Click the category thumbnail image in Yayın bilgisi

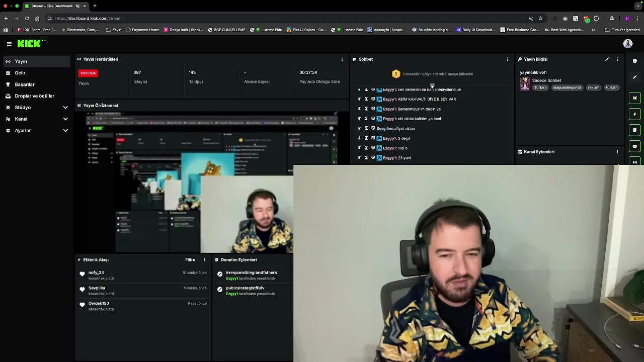pos(525,84)
